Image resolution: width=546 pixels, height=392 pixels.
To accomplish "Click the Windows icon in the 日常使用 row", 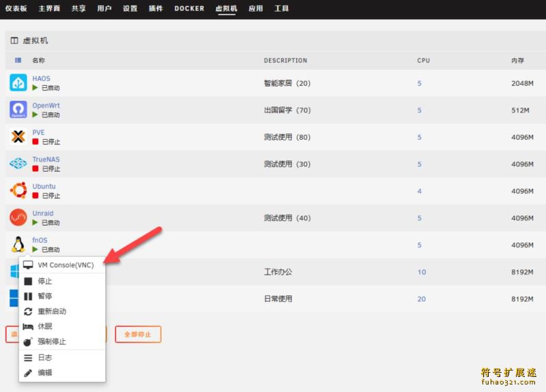I will coord(14,299).
